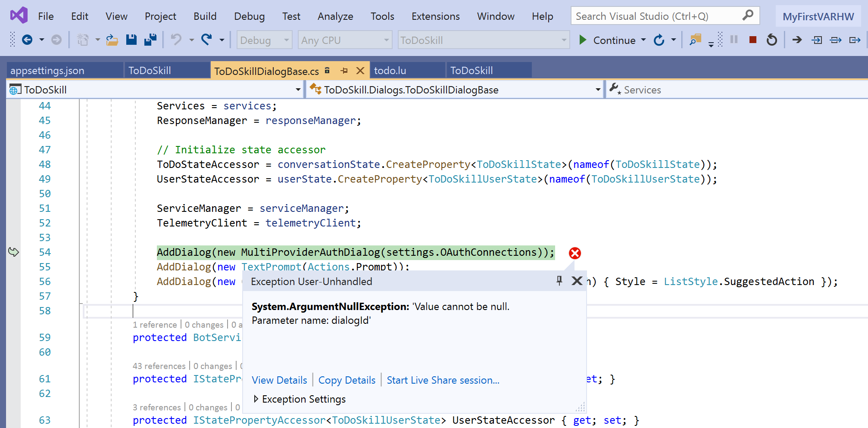Click the Navigate Backward icon
The height and width of the screenshot is (428, 868).
tap(28, 40)
